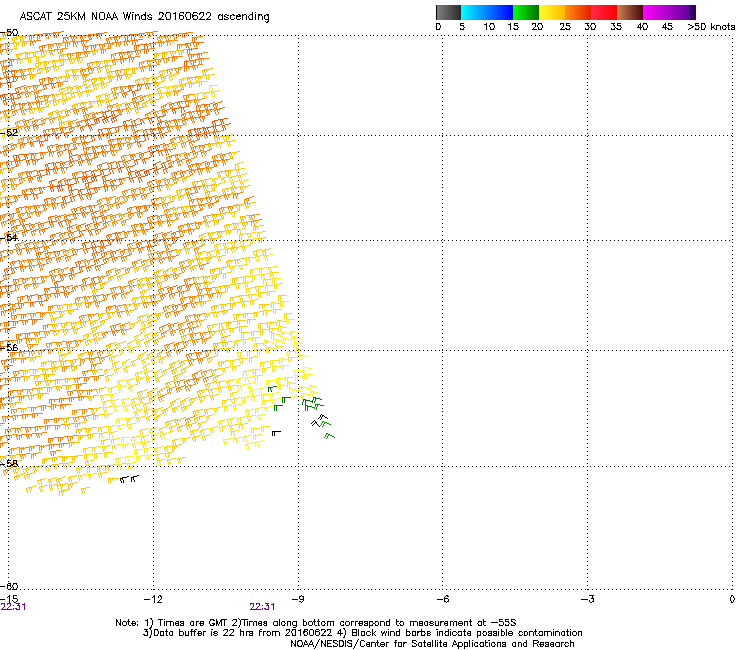Click the plot title 'ASCAT 25KM NOAA Winds 20160622 ascending'
This screenshot has width=740, height=650.
tap(144, 17)
